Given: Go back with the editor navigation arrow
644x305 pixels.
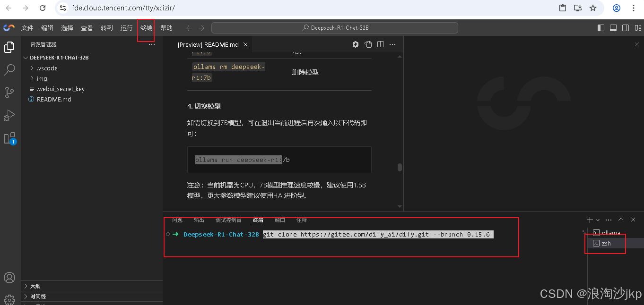Looking at the screenshot, I should pyautogui.click(x=189, y=28).
